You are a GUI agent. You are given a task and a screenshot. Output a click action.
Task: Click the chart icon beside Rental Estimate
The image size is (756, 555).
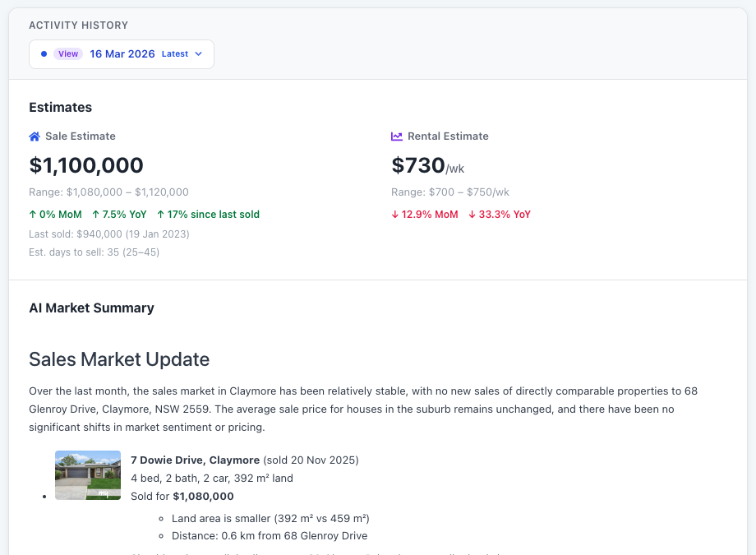coord(397,136)
